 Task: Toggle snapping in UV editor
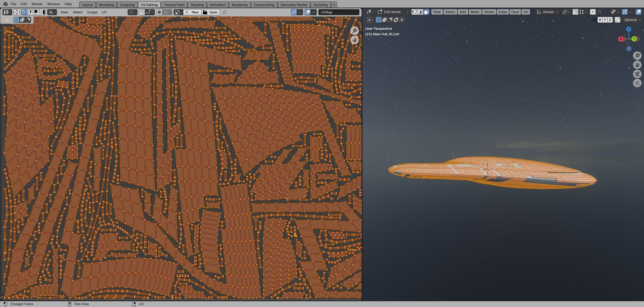coord(142,12)
